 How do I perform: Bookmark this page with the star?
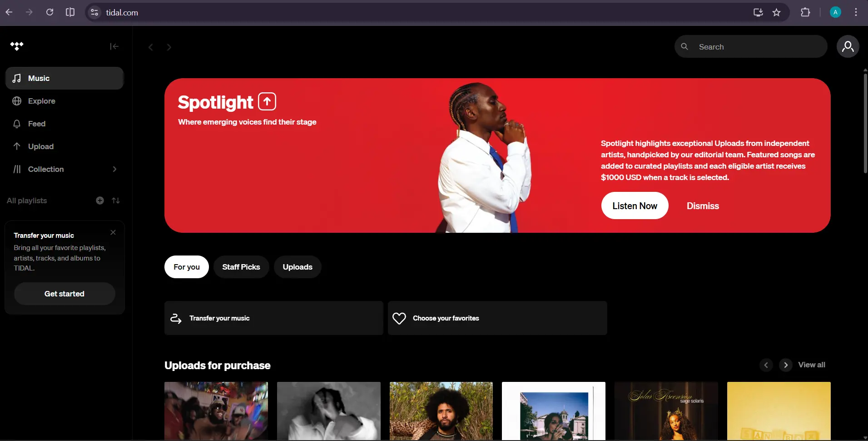click(777, 12)
